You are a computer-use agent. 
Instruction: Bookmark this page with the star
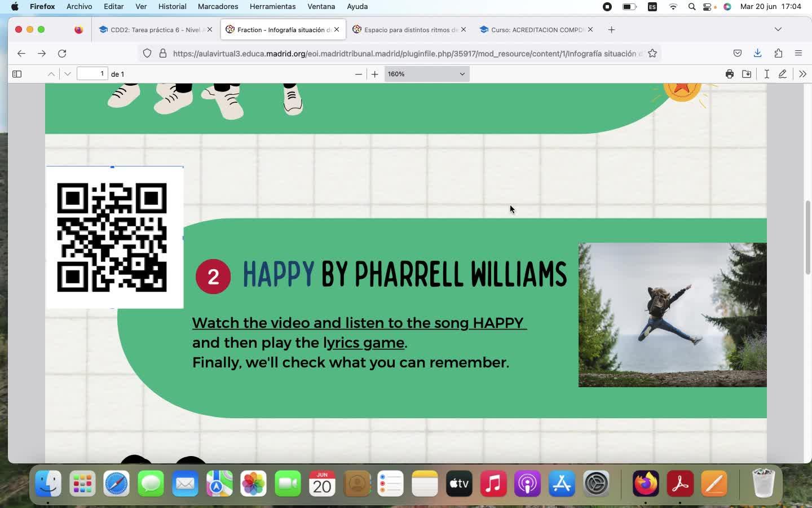[652, 53]
